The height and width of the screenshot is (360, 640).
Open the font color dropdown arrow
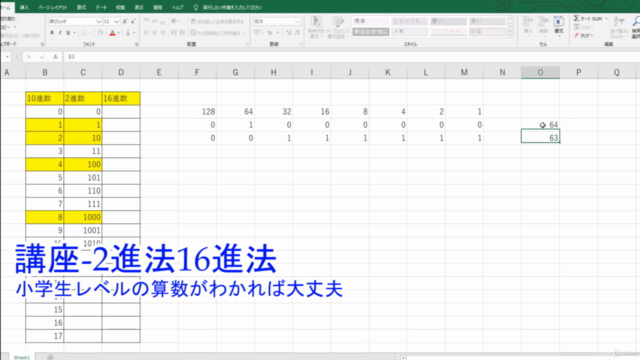118,33
